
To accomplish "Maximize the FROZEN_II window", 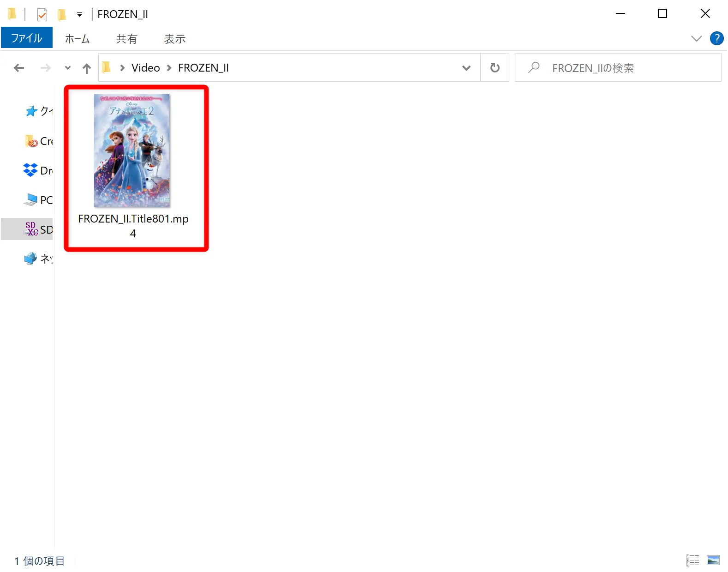I will pos(662,14).
